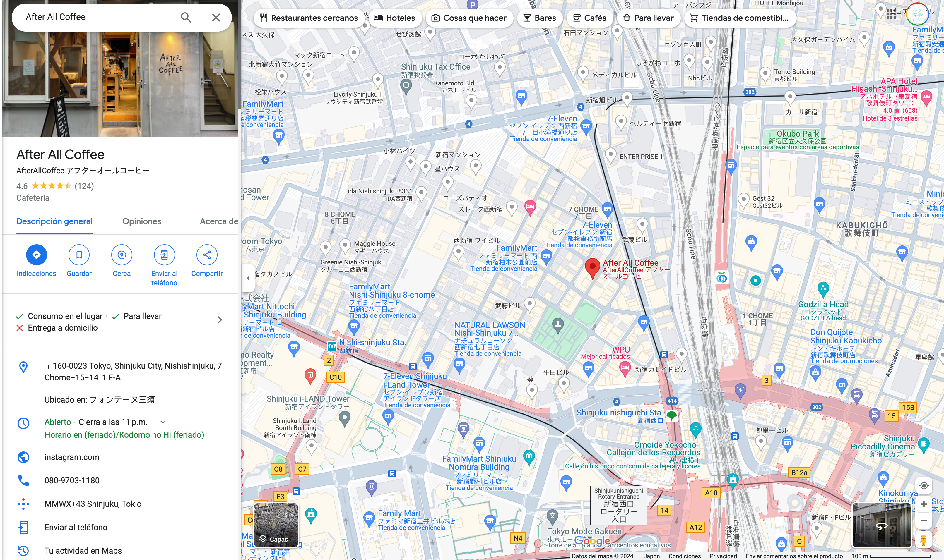This screenshot has height=560, width=944.
Task: Click the Omoide Yokochō map label
Action: click(x=653, y=449)
